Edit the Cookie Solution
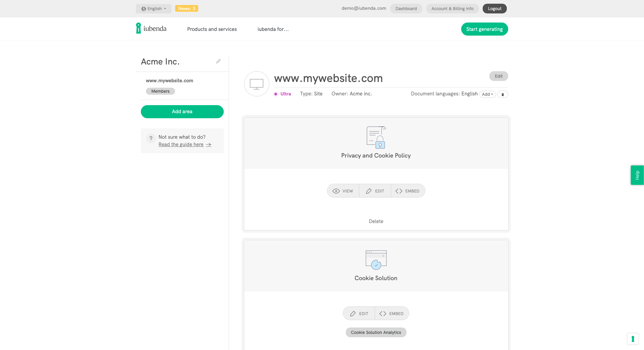The width and height of the screenshot is (644, 350). pos(359,313)
